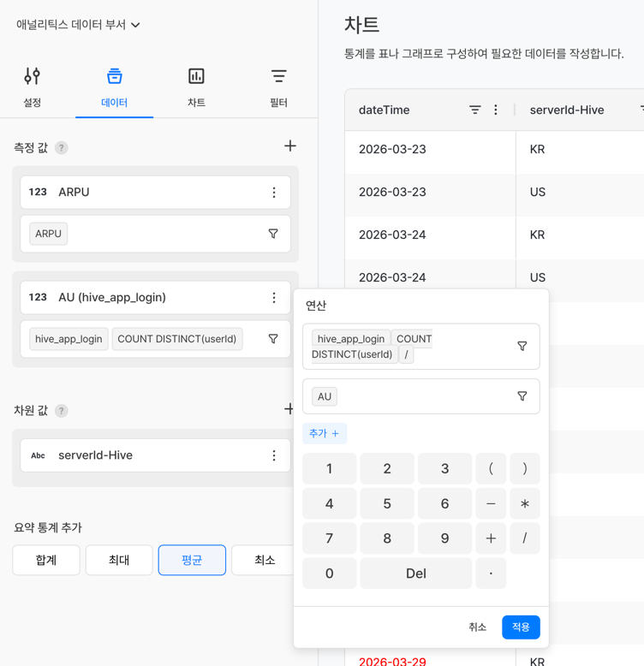
Task: Toggle the 합계 summary statistic
Action: click(x=46, y=560)
